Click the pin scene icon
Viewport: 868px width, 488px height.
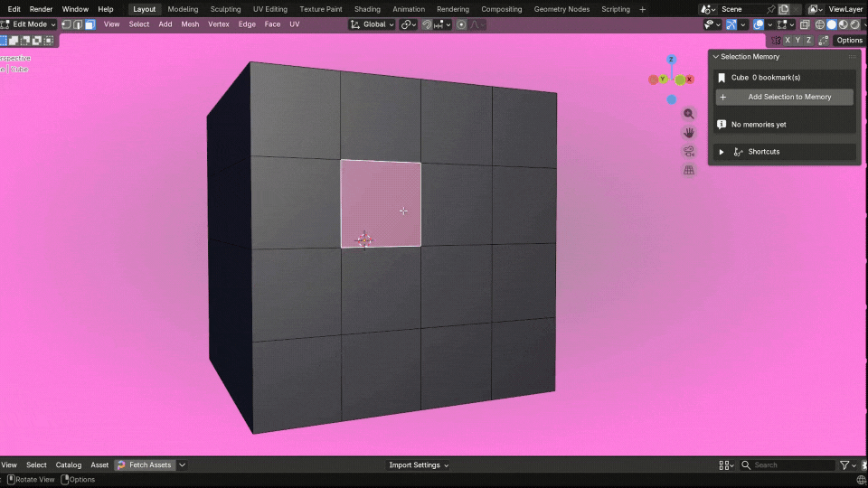tap(770, 9)
